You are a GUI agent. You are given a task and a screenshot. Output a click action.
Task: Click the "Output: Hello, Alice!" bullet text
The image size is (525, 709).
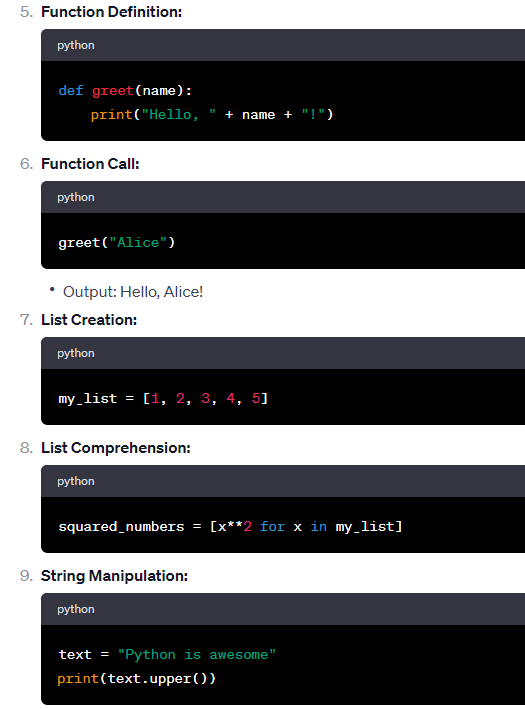pos(133,292)
